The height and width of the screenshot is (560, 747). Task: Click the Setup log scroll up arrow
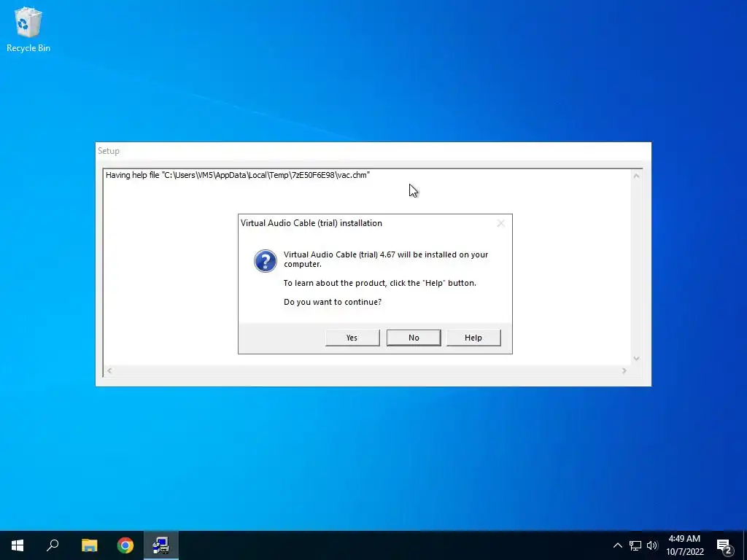click(x=636, y=176)
